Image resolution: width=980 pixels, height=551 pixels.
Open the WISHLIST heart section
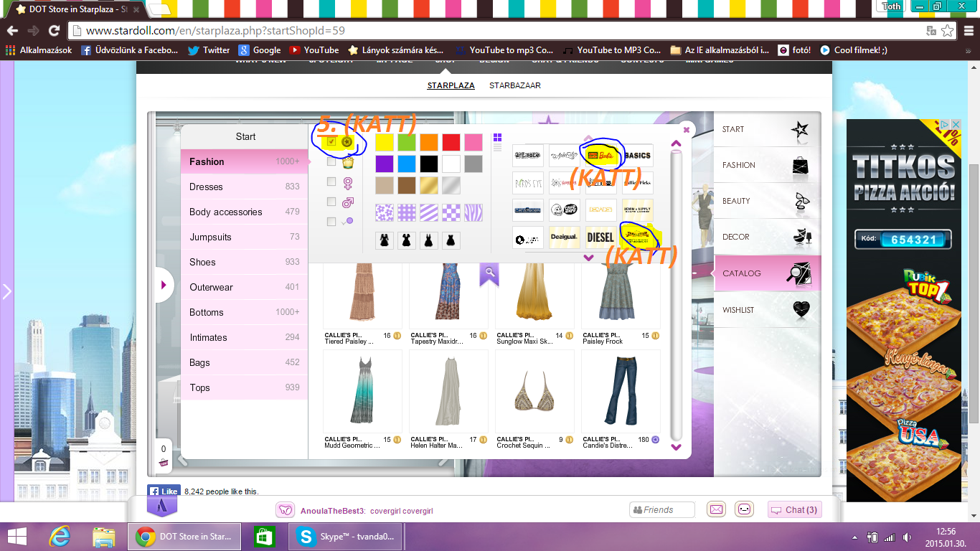(767, 310)
